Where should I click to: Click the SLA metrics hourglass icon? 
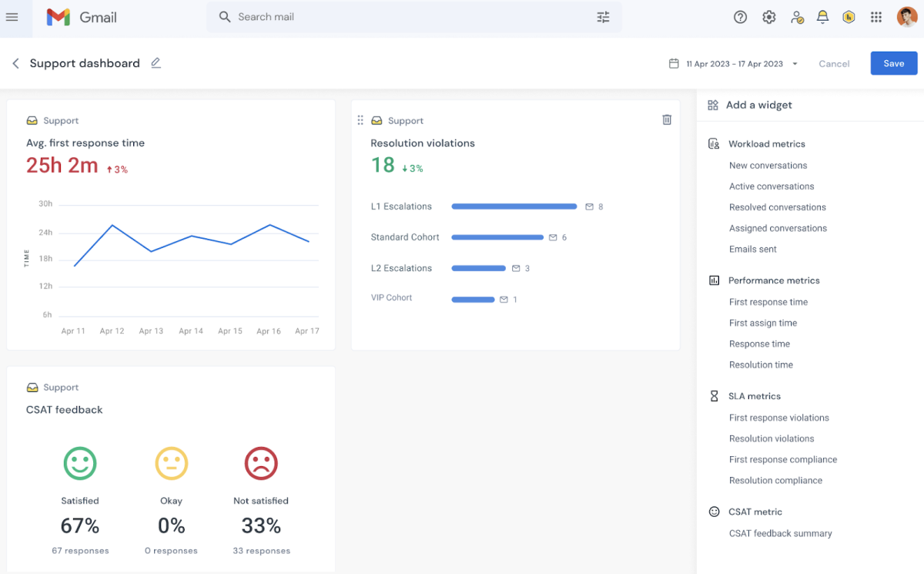(x=714, y=396)
